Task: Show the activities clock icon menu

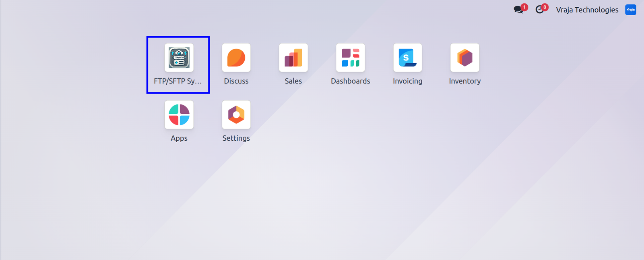Action: [540, 9]
